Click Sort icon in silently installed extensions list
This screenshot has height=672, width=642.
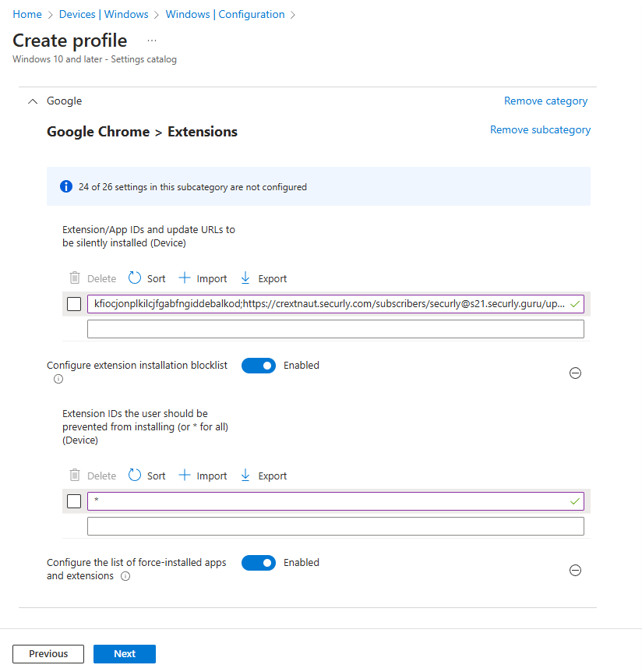tap(135, 278)
